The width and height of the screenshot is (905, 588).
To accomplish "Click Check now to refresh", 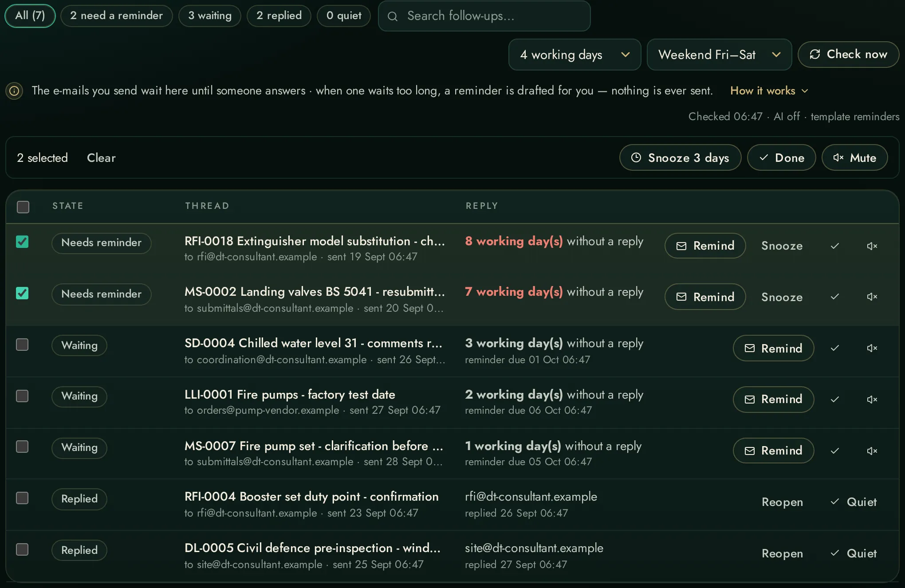I will click(x=848, y=54).
